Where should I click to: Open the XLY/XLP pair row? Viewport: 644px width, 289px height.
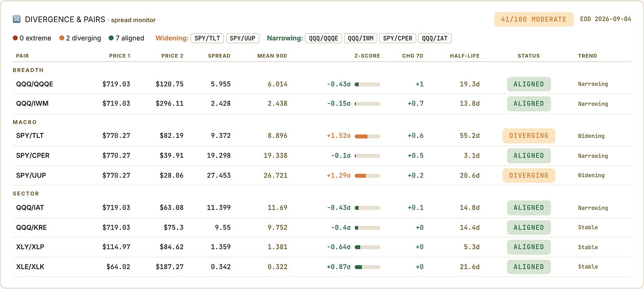pyautogui.click(x=322, y=247)
